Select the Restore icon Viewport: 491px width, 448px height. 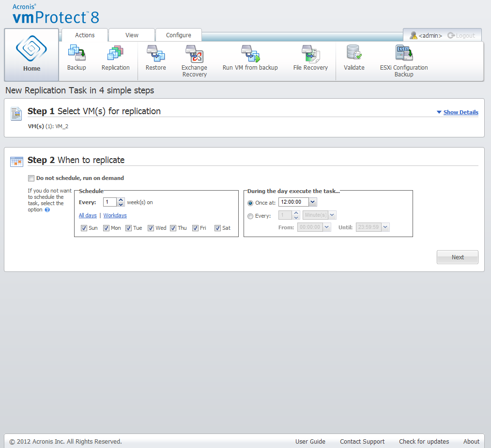(x=155, y=58)
